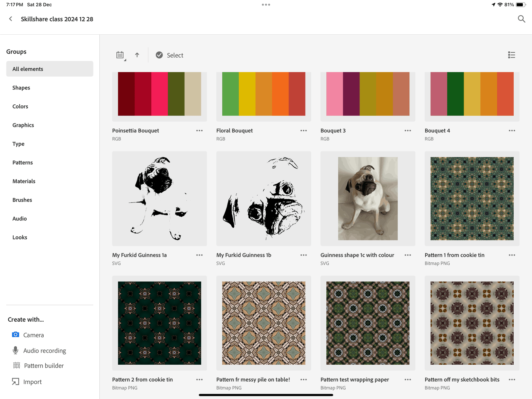
Task: Choose Import option
Action: coord(33,382)
